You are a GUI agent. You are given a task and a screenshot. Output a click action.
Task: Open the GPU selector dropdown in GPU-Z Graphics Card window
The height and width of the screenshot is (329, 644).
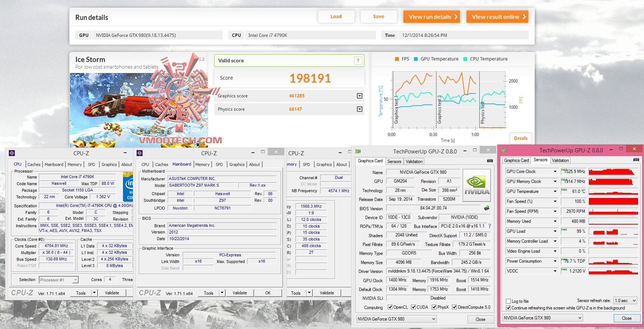click(x=396, y=319)
